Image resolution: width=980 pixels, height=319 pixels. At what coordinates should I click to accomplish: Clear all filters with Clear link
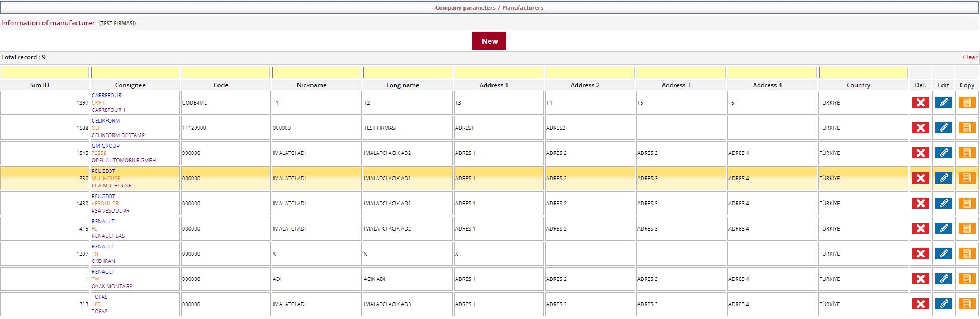click(x=970, y=57)
